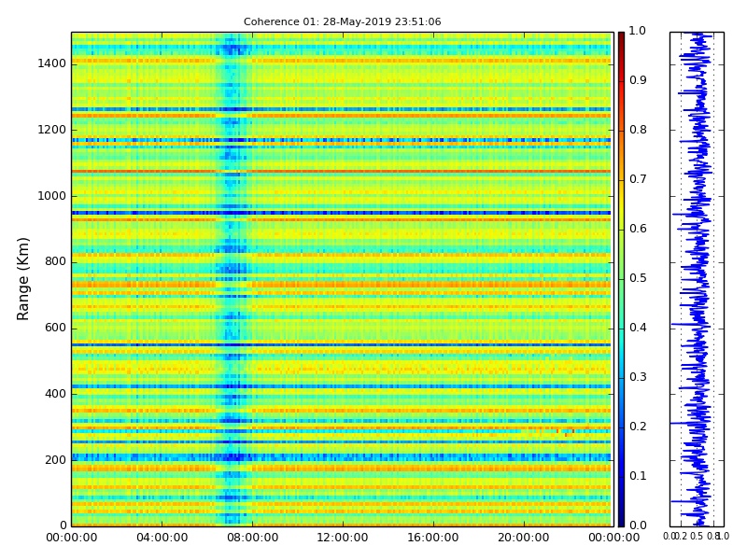The height and width of the screenshot is (560, 747).
Task: Click the 20:00:00 time axis label
Action: (x=524, y=539)
